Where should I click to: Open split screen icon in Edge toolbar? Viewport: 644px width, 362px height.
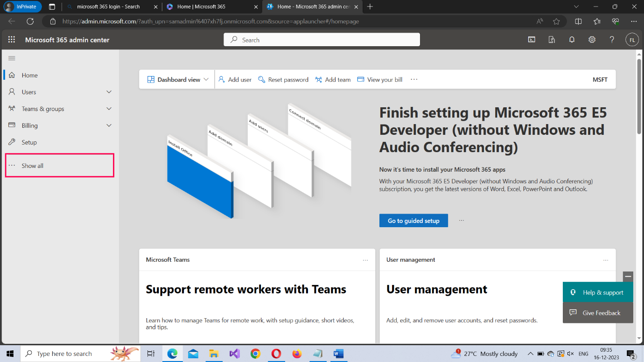pyautogui.click(x=578, y=21)
